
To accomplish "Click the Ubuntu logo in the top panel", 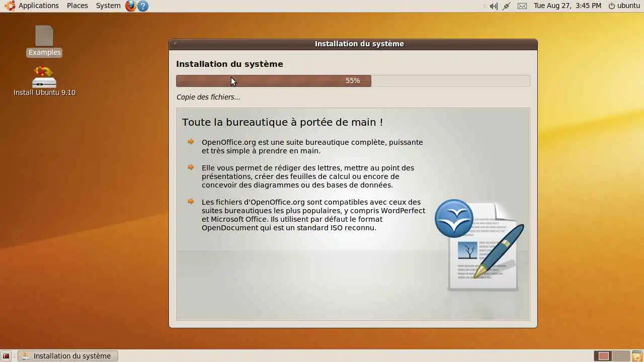I will [10, 6].
